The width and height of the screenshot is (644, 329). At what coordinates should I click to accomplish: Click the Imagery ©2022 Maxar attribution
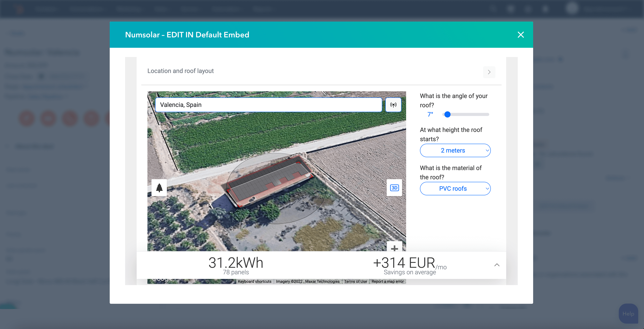308,281
